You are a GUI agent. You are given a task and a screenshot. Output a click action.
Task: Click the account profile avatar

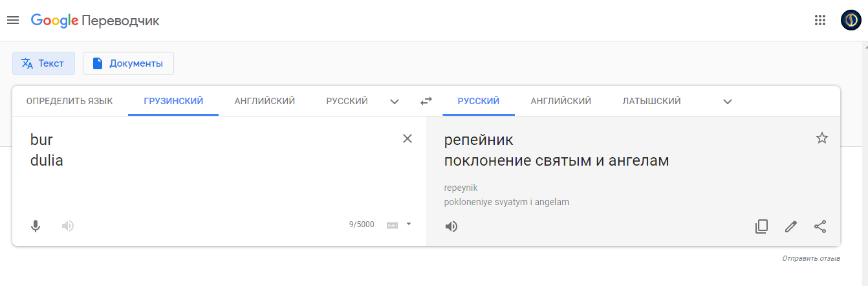851,20
